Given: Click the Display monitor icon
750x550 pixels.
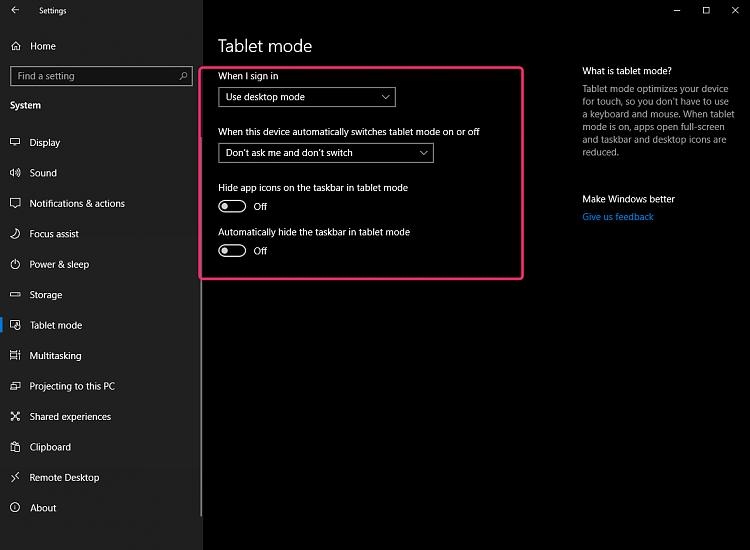Looking at the screenshot, I should 15,142.
